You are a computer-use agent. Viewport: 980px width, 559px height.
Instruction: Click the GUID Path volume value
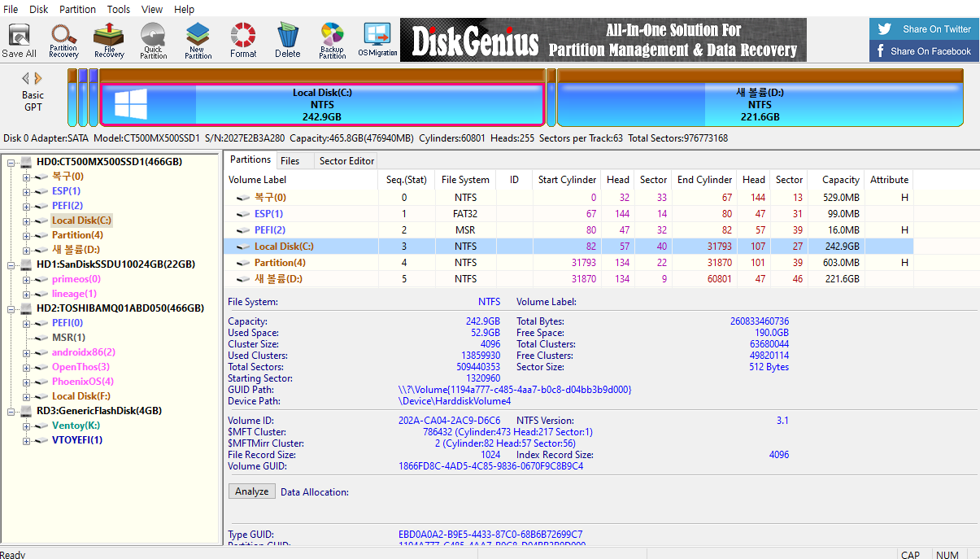click(515, 390)
